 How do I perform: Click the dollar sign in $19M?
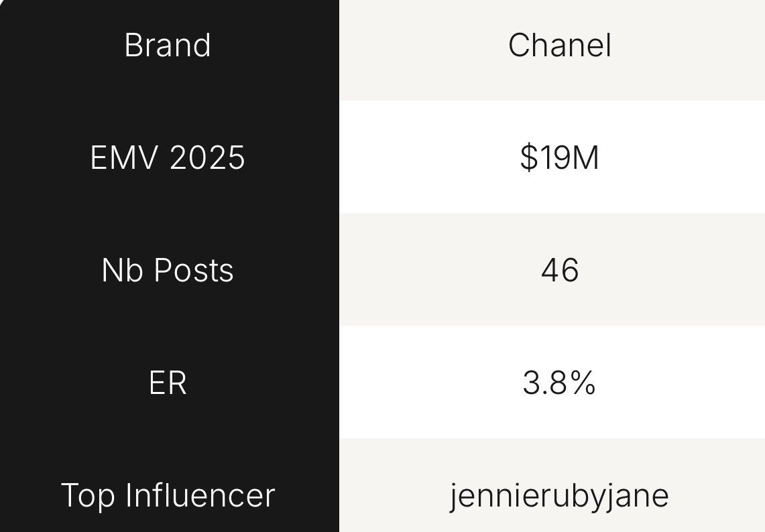pyautogui.click(x=528, y=157)
